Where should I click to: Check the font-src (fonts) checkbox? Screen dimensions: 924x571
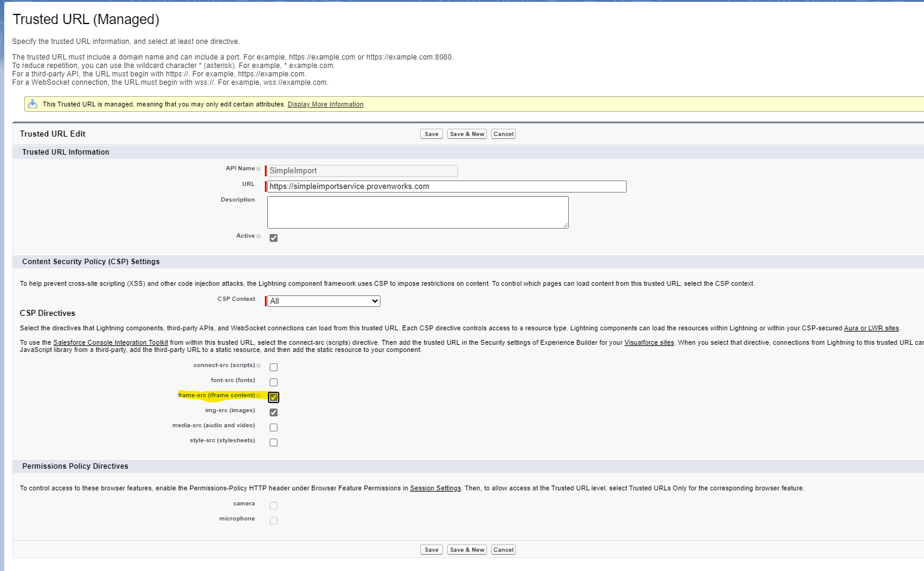click(x=273, y=382)
